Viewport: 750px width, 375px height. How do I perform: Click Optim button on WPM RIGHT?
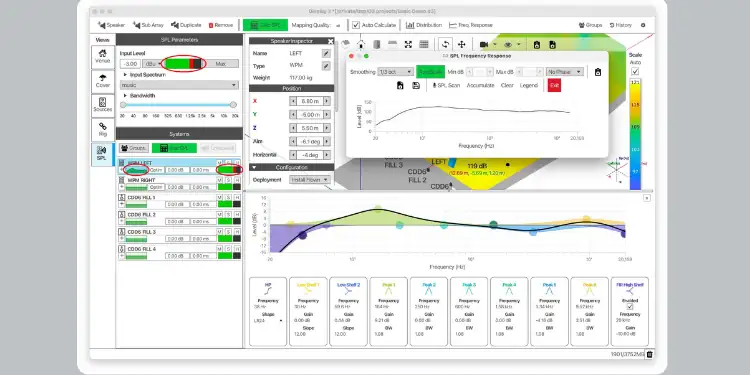[156, 187]
